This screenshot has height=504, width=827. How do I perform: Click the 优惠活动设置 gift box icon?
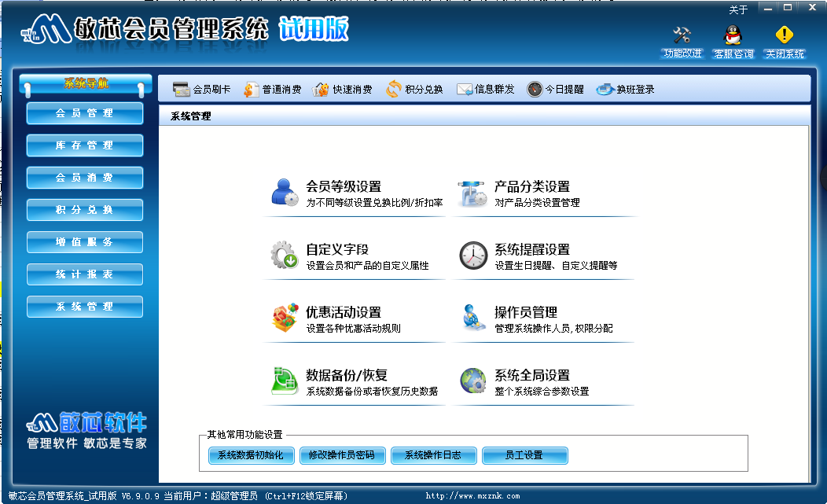click(285, 318)
